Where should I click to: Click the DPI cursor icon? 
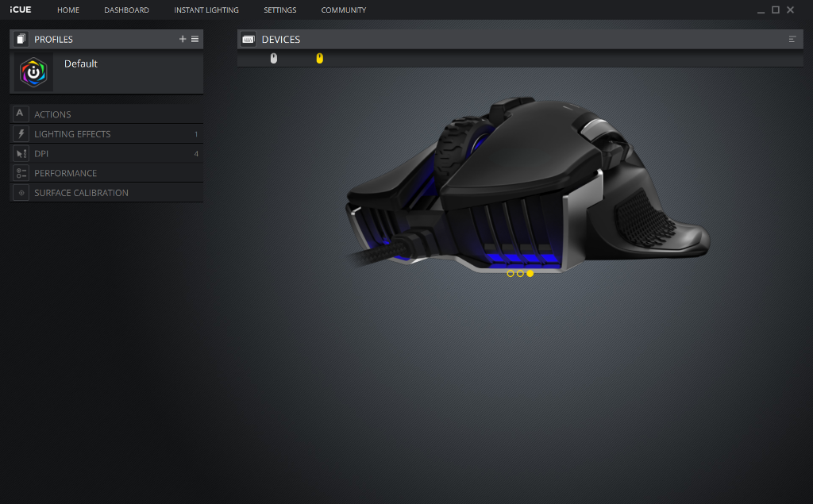[x=21, y=153]
